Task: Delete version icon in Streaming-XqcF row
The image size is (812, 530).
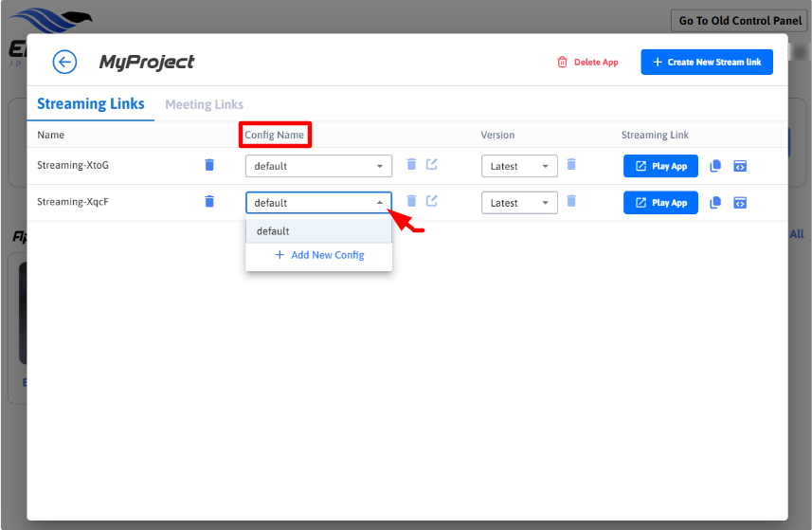Action: tap(571, 201)
